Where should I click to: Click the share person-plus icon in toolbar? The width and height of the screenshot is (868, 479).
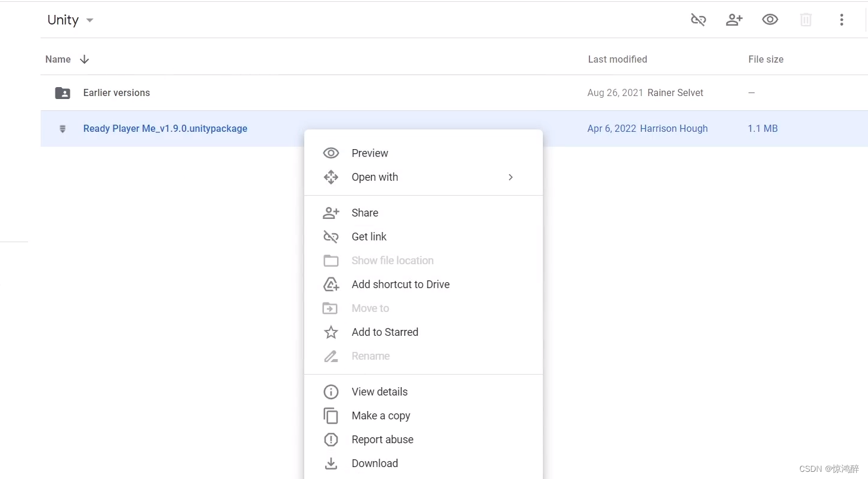(x=734, y=20)
